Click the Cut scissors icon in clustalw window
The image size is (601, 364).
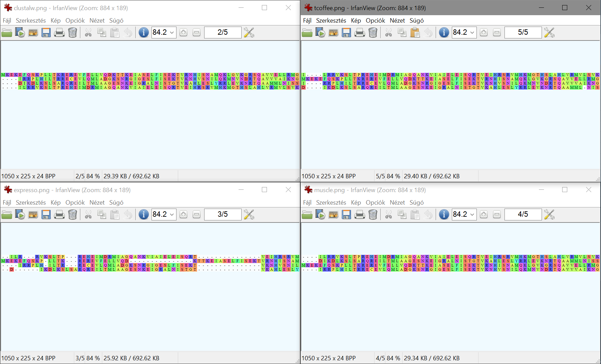pos(88,33)
